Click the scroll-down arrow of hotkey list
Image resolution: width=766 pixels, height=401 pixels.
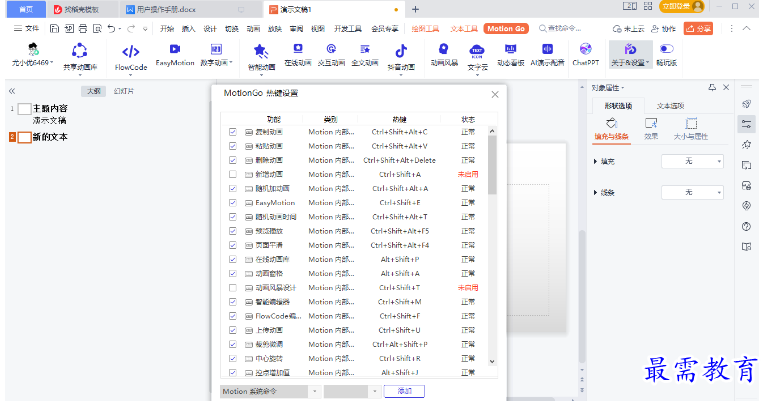(492, 361)
